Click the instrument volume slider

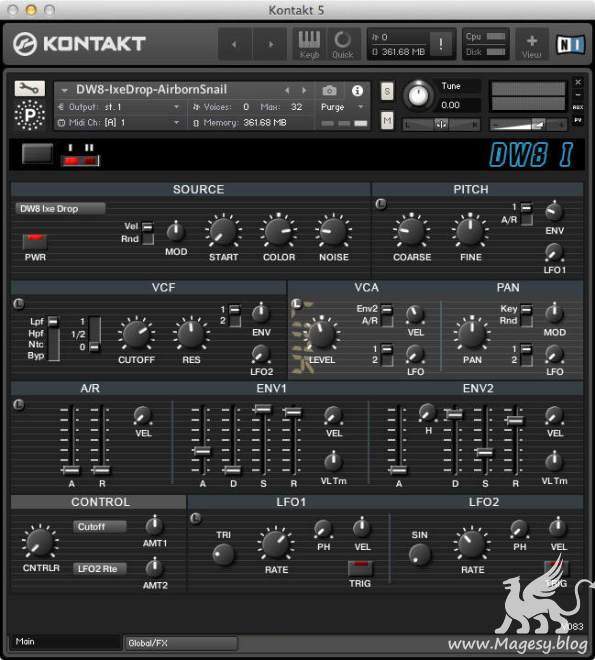[528, 125]
